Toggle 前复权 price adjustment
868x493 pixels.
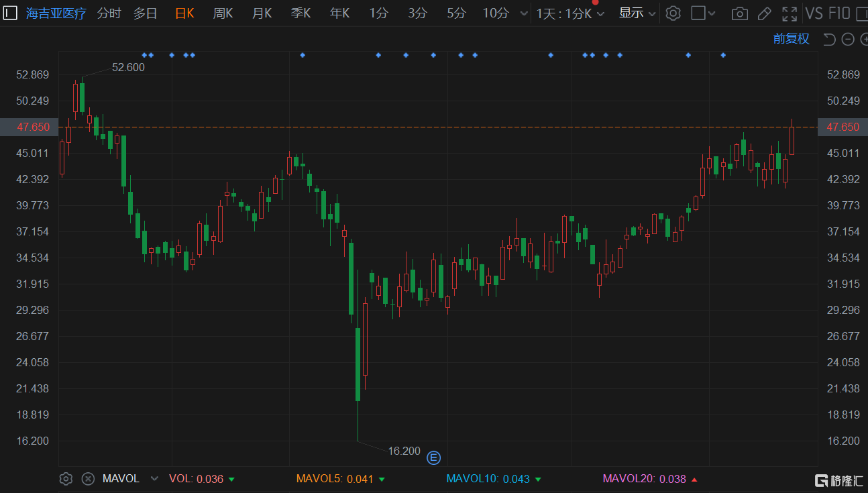[791, 39]
